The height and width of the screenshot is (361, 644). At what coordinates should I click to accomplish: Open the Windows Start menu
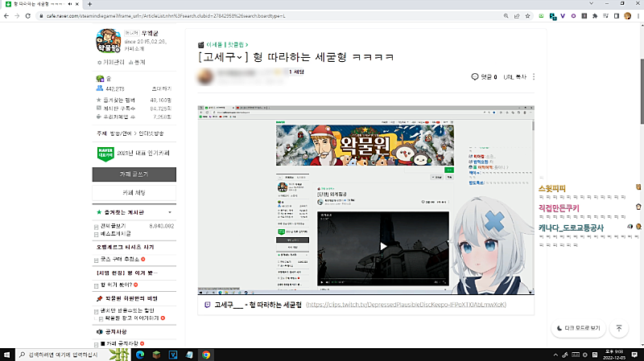[8, 354]
